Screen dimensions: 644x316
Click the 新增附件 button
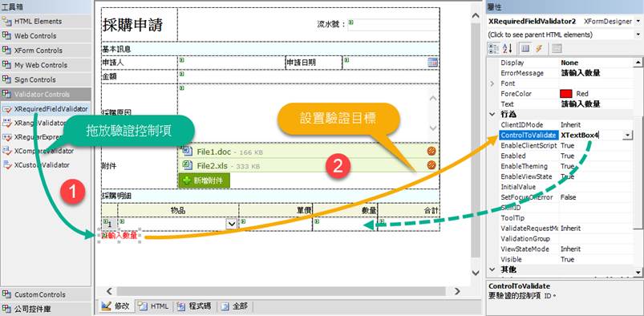(x=205, y=180)
